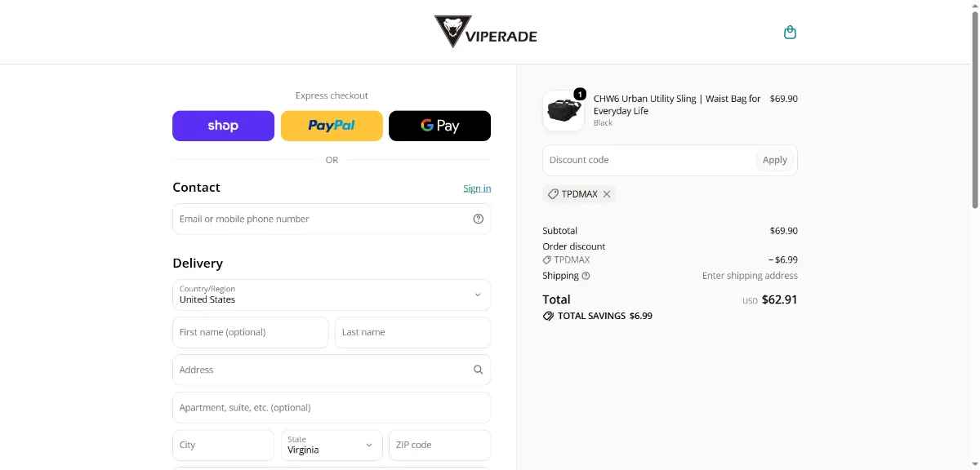Screen dimensions: 980x470
Task: Click the 'Black' variant text
Action: pos(603,123)
